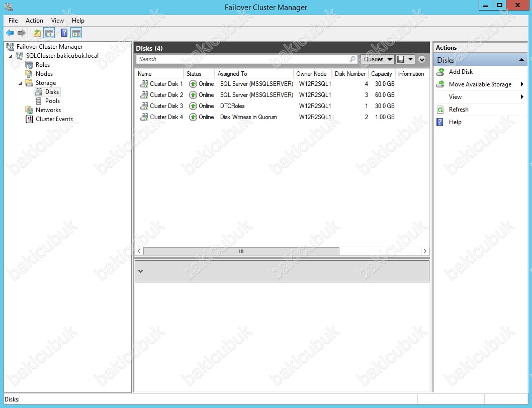Open the Save Query dropdown arrow
532x408 pixels.
point(410,59)
